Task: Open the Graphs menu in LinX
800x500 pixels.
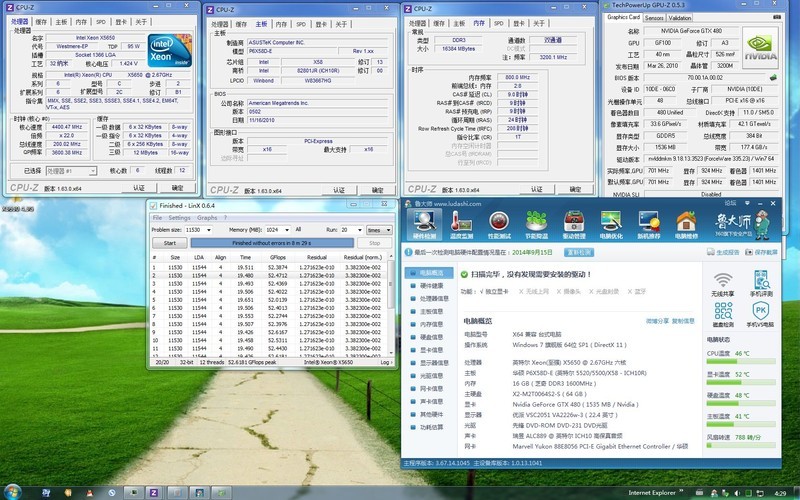Action: (207, 217)
